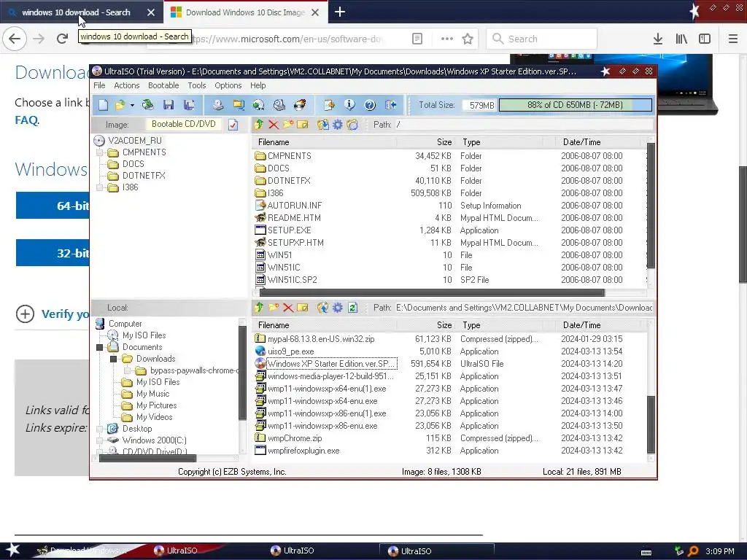
Task: Click the Compress ISO disc icon with green arrow
Action: (x=259, y=105)
